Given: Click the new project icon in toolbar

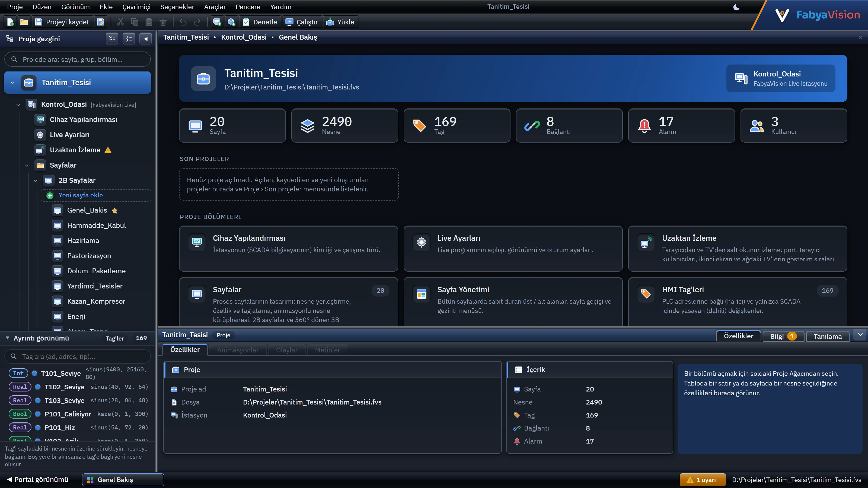Looking at the screenshot, I should [10, 22].
